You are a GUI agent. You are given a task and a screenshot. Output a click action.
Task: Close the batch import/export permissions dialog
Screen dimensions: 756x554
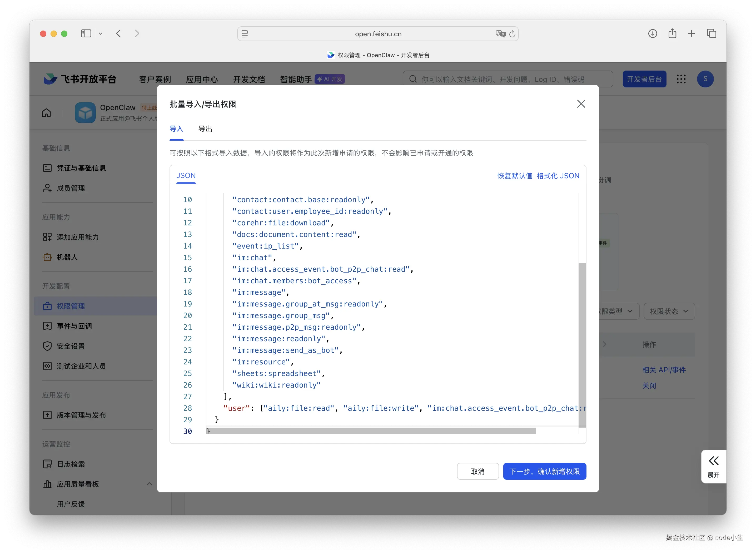click(581, 104)
